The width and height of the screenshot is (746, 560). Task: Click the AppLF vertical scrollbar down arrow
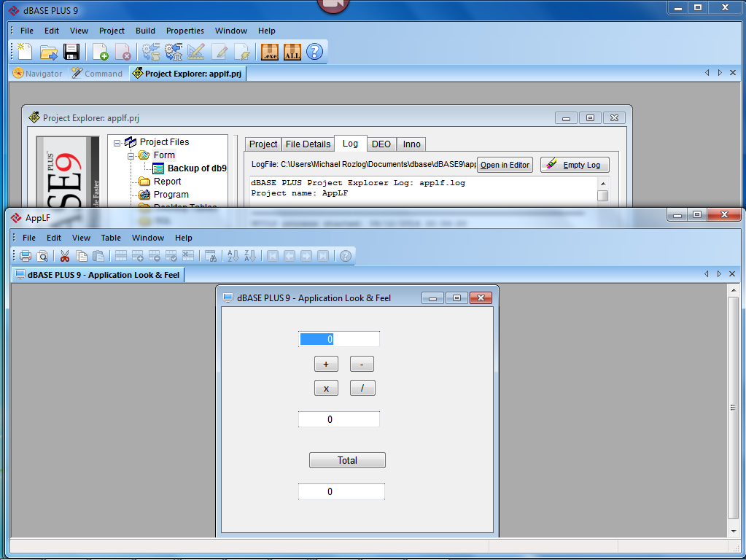[733, 531]
